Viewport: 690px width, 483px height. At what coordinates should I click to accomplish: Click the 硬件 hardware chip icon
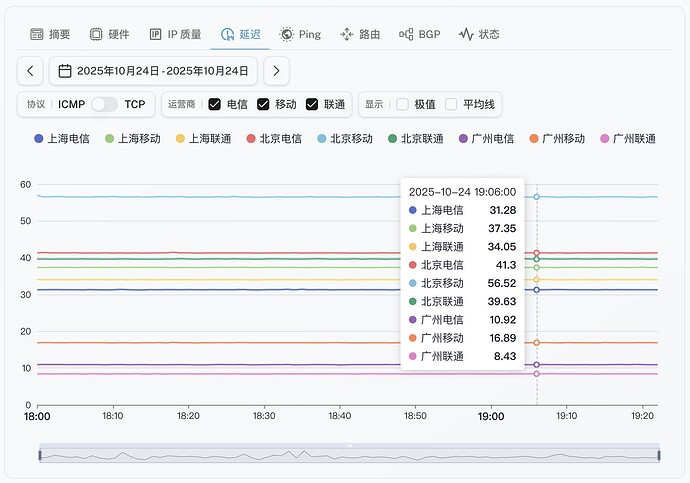[x=96, y=34]
